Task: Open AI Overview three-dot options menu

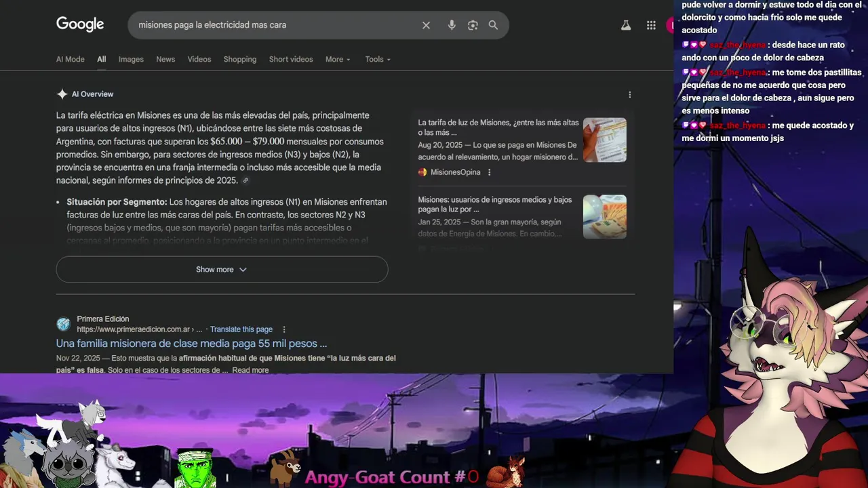Action: click(x=629, y=95)
